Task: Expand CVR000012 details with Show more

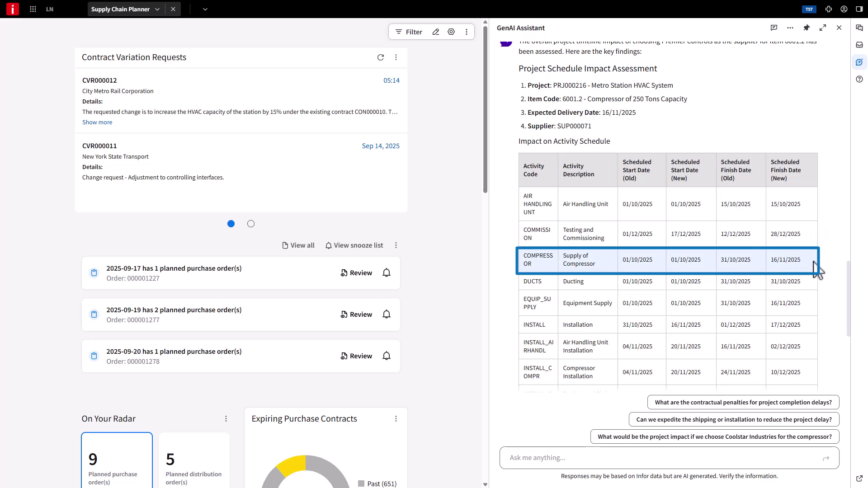Action: (x=97, y=122)
